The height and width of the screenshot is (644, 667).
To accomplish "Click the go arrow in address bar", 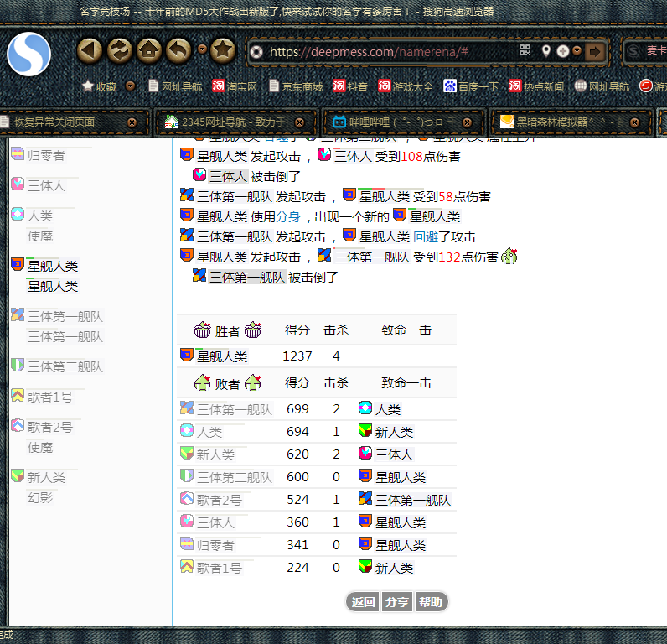I will 595,52.
